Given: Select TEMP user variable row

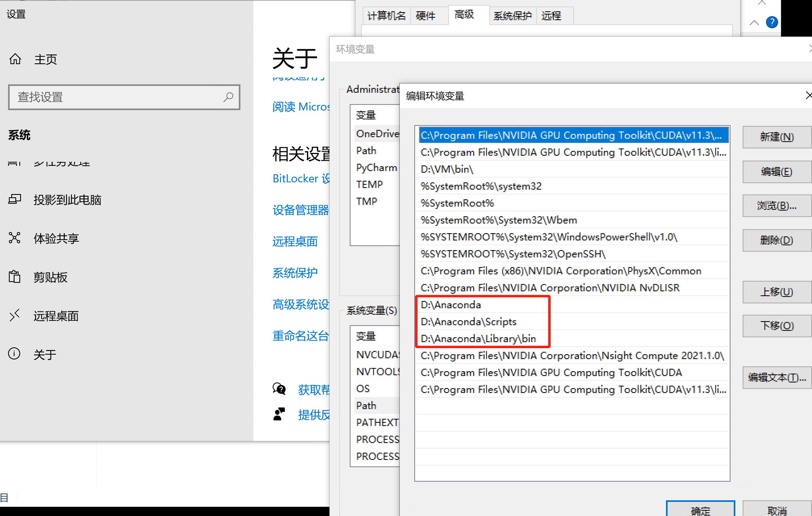Looking at the screenshot, I should tap(377, 184).
